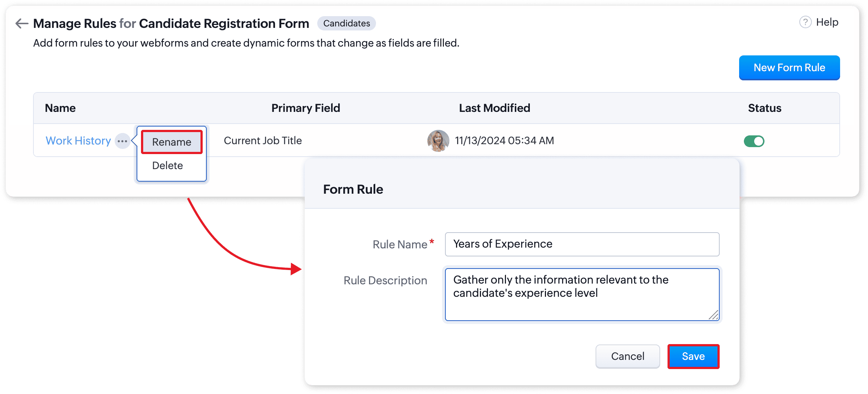Screen dimensions: 868x394
Task: Click the user avatar in Last Modified
Action: pos(438,141)
